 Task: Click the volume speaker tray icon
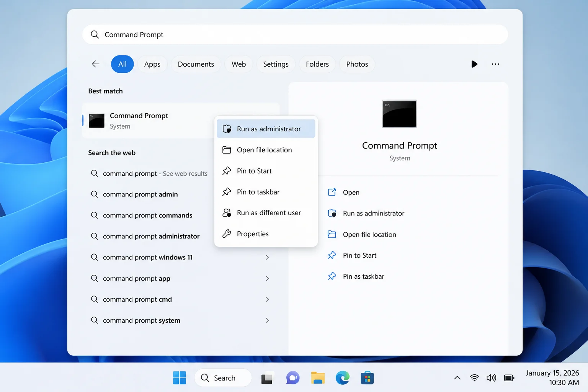[x=491, y=378]
